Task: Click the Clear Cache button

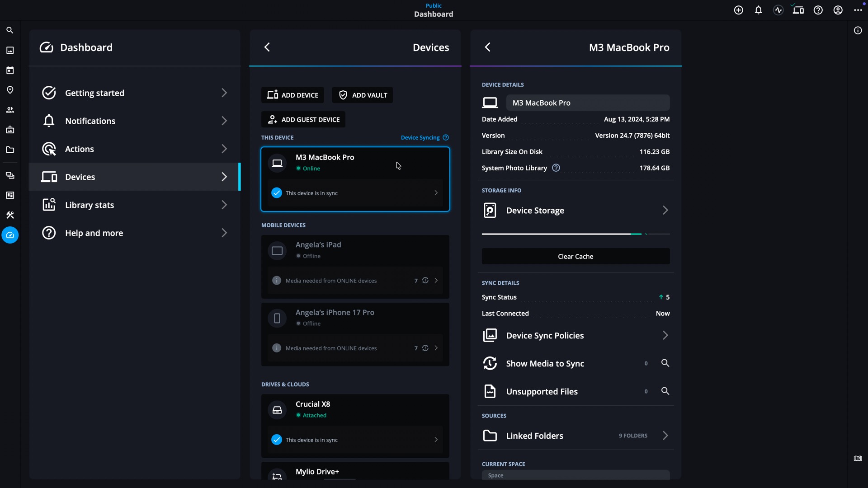Action: (x=576, y=256)
